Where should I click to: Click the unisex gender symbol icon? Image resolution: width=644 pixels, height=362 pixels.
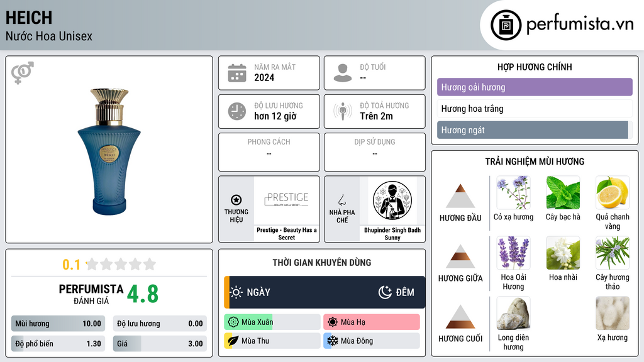(x=23, y=73)
